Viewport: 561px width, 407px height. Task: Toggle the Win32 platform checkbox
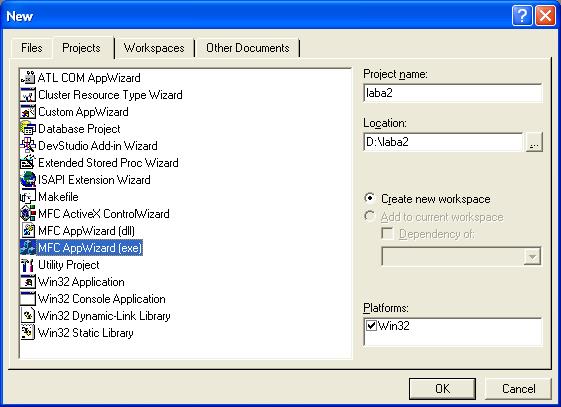pos(371,325)
